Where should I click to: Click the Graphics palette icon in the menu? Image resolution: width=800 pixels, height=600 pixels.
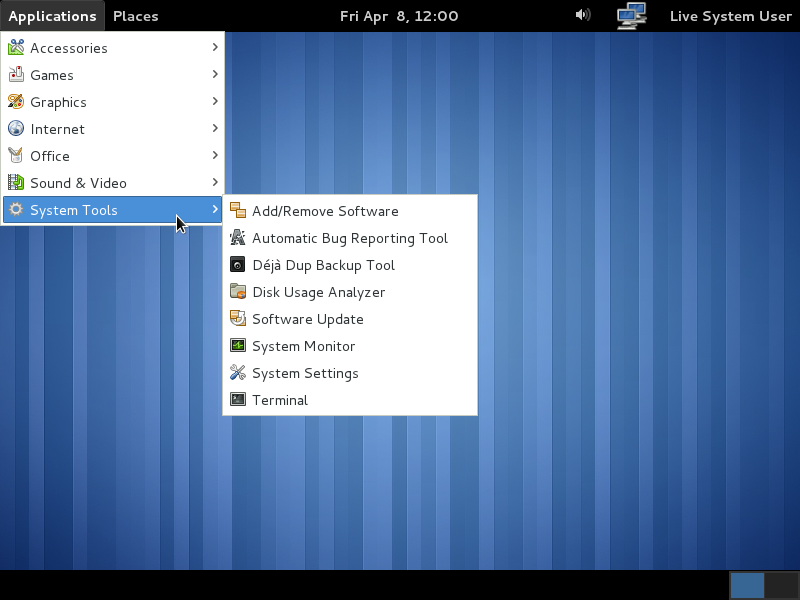pos(15,101)
